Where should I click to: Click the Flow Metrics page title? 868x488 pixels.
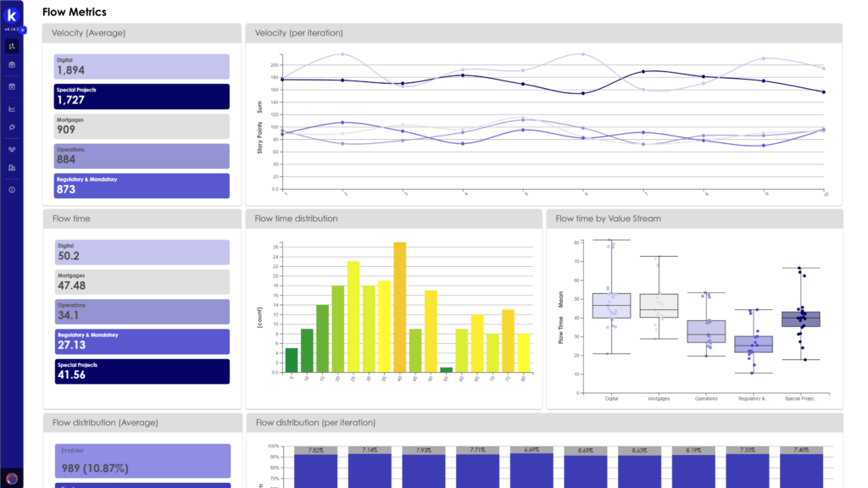click(74, 12)
